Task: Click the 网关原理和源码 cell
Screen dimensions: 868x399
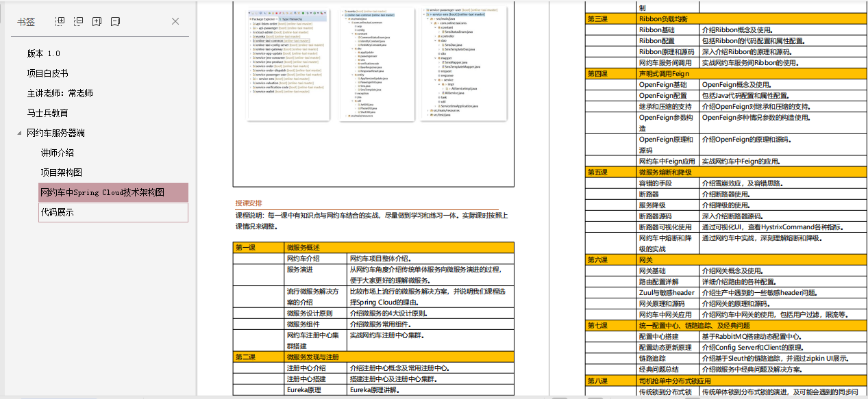Action: tap(668, 304)
